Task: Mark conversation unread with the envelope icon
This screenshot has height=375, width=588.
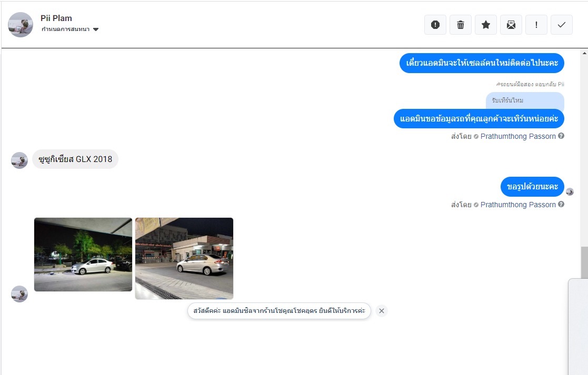Action: point(511,25)
